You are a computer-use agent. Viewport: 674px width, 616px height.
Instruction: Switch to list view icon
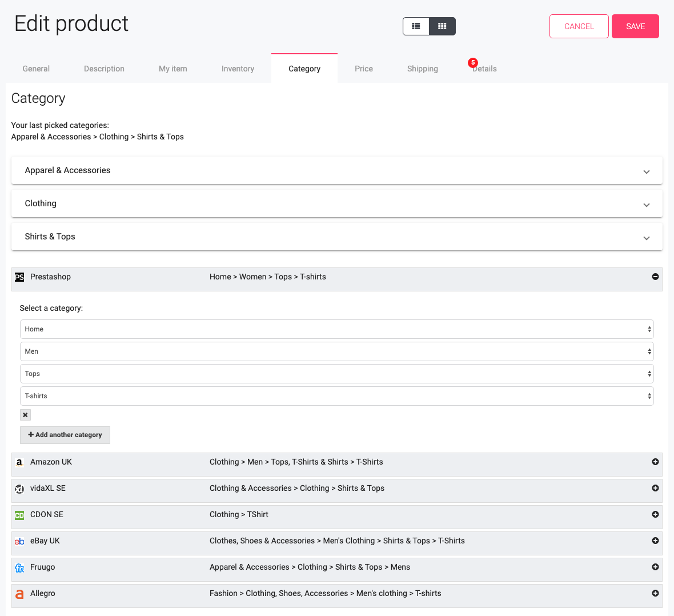416,26
